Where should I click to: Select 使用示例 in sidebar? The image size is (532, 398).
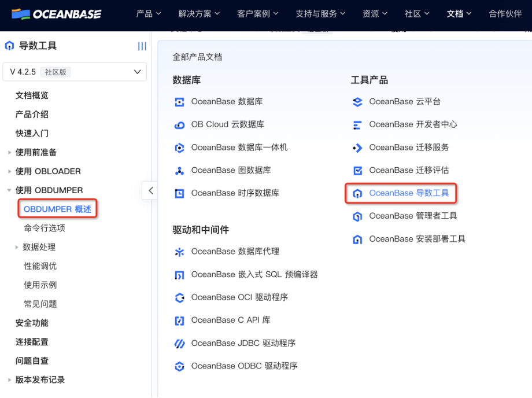(x=40, y=285)
